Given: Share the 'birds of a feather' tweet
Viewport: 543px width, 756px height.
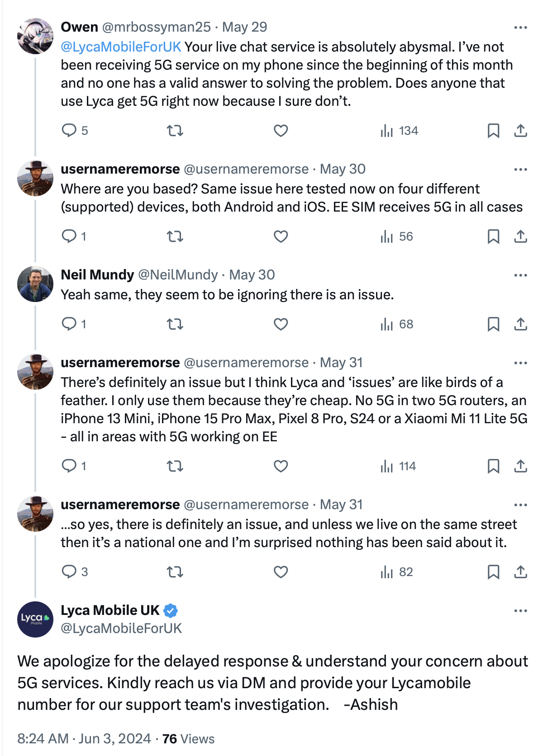Looking at the screenshot, I should click(x=521, y=466).
